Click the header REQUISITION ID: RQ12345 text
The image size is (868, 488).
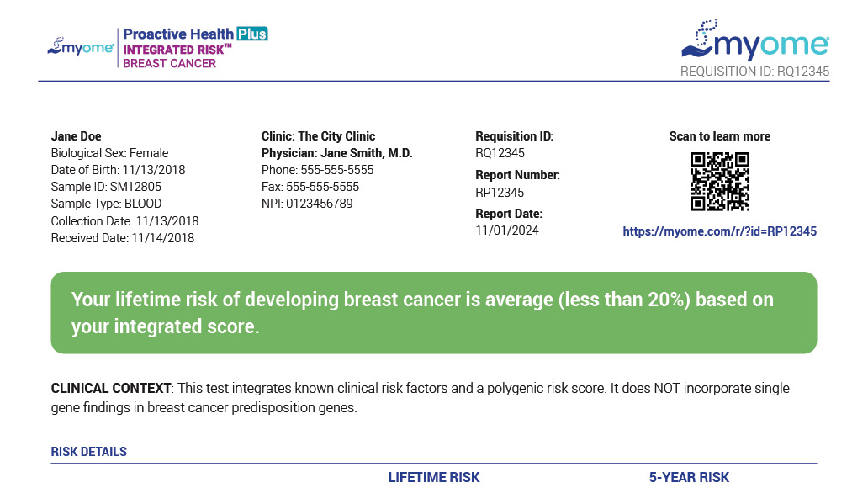[x=754, y=72]
